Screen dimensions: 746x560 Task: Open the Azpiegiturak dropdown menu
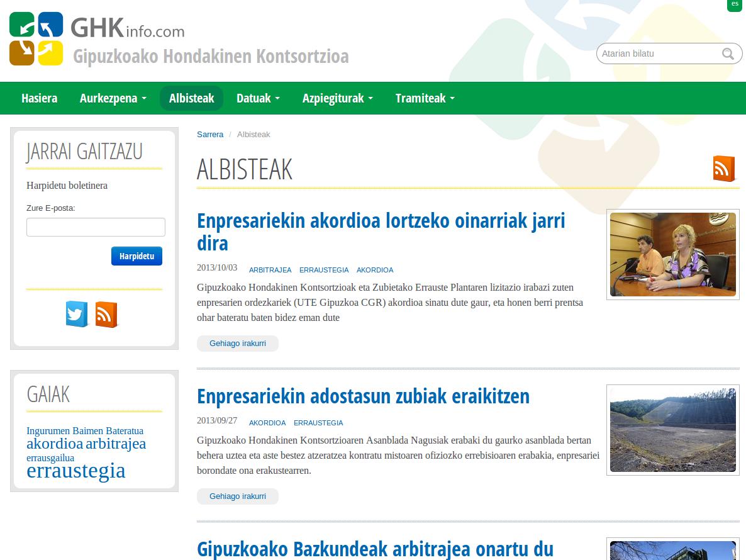pos(337,98)
